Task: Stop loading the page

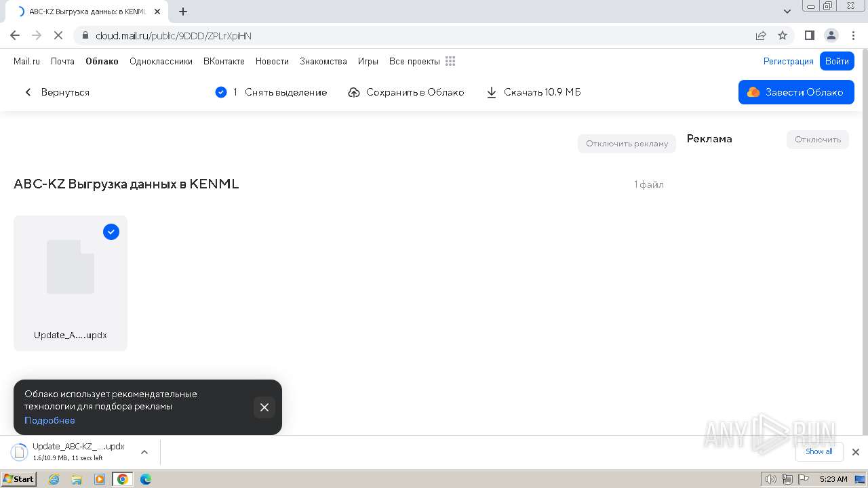Action: coord(58,35)
